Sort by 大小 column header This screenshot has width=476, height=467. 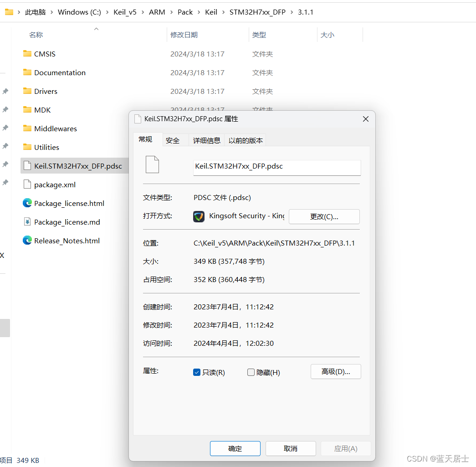(x=327, y=35)
